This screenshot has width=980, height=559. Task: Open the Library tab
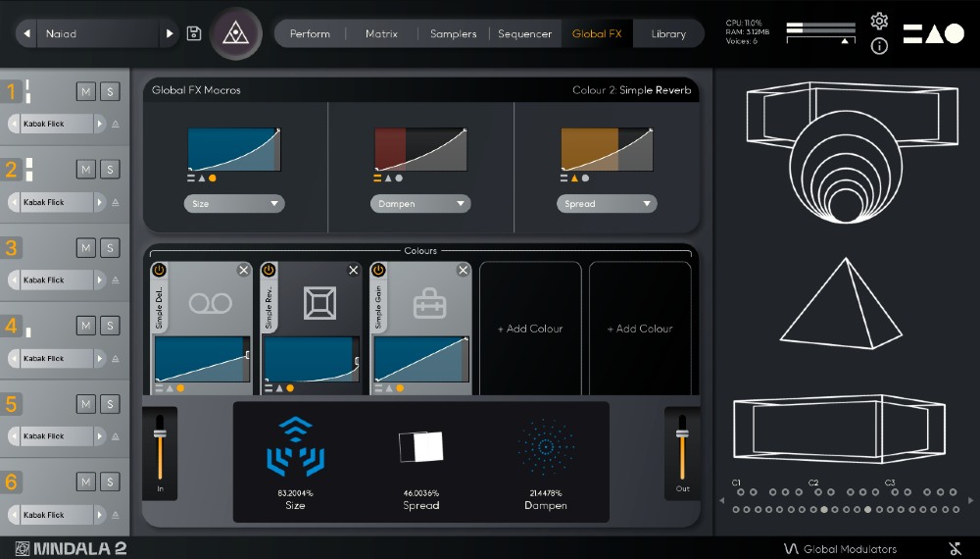pos(668,33)
